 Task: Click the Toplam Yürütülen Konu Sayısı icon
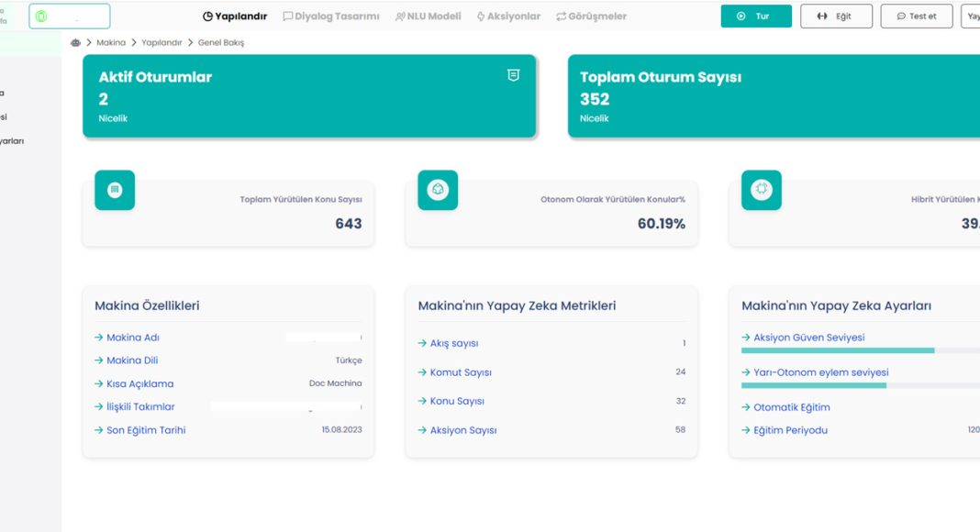(x=115, y=190)
